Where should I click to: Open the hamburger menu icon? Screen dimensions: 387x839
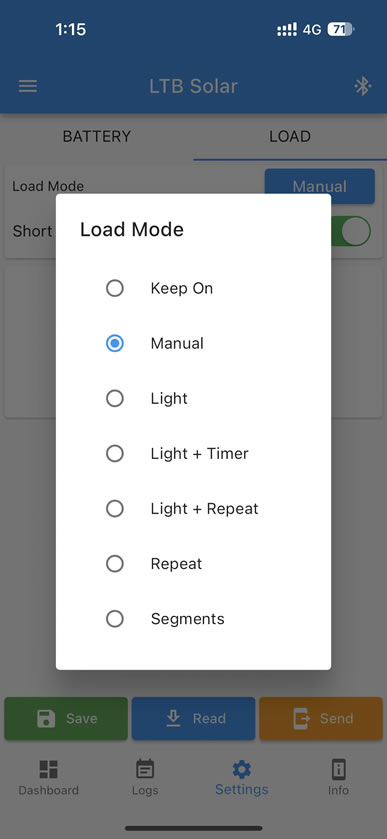[28, 86]
